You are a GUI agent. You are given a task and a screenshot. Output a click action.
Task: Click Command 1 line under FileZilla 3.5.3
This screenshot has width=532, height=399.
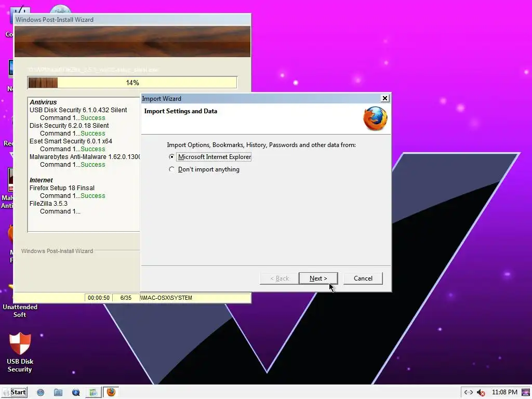tap(60, 211)
